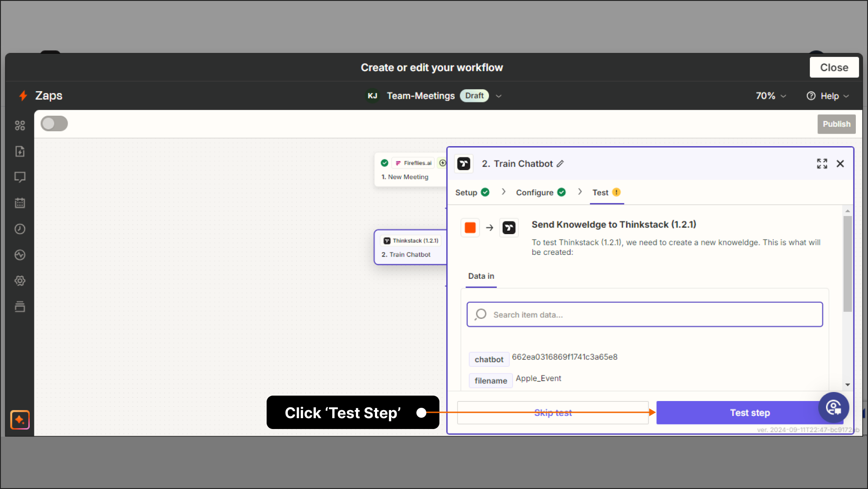Open the Team-Meetings name dropdown chevron
Viewport: 868px width, 489px height.
(499, 96)
